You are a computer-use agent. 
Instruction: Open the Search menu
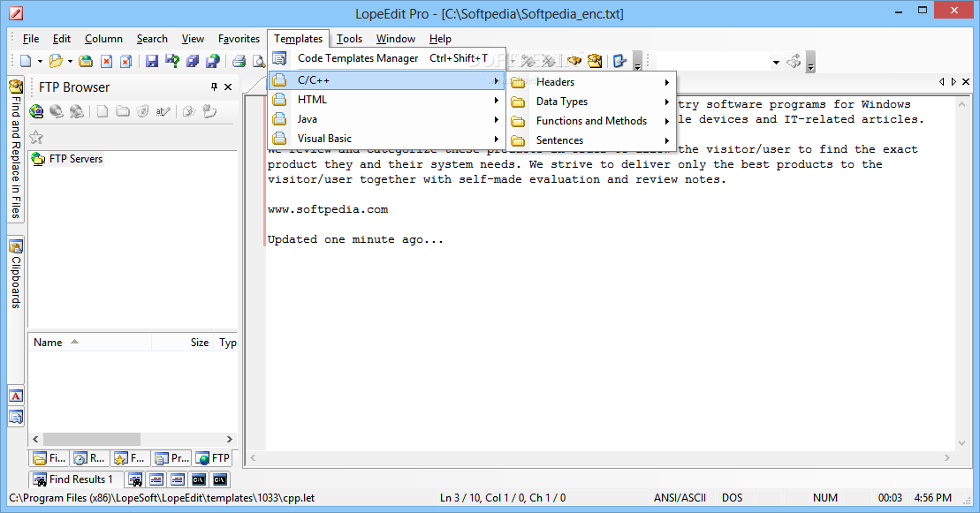point(152,39)
